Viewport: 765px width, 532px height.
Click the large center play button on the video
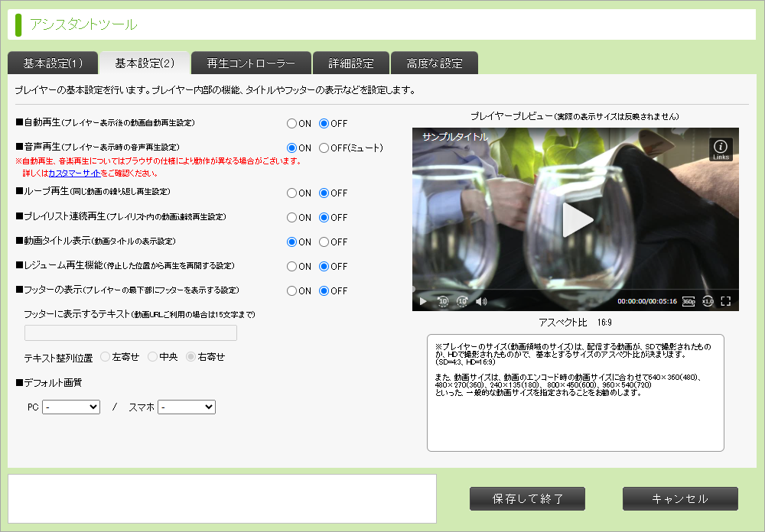[x=577, y=220]
